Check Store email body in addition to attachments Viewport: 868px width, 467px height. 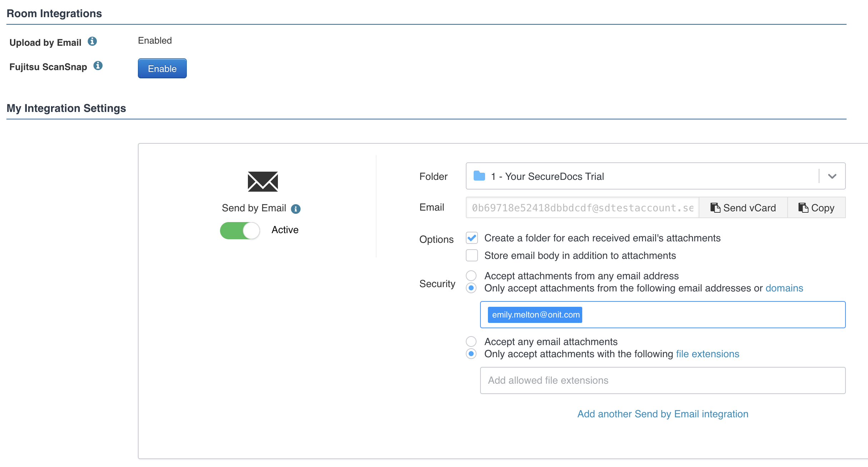coord(472,255)
